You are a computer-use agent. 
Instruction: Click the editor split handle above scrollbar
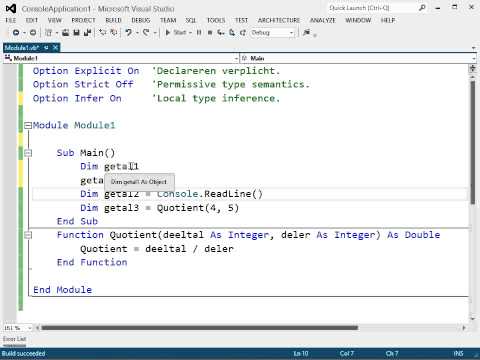click(x=472, y=69)
